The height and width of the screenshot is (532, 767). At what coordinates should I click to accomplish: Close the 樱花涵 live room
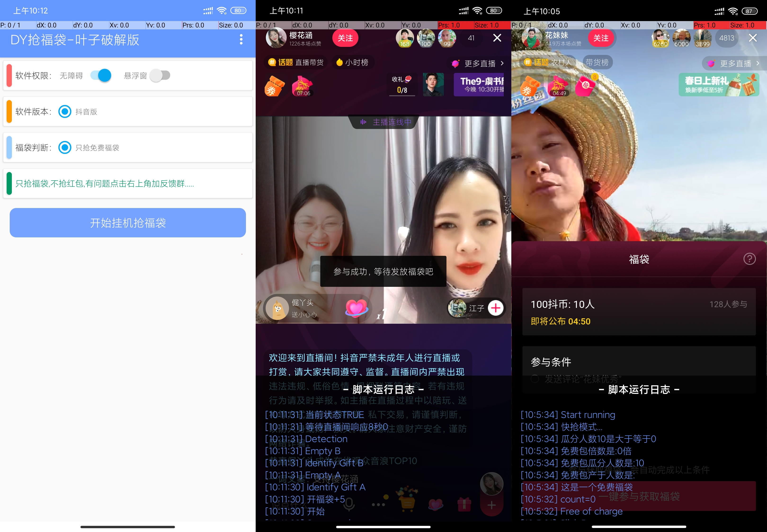pyautogui.click(x=497, y=38)
